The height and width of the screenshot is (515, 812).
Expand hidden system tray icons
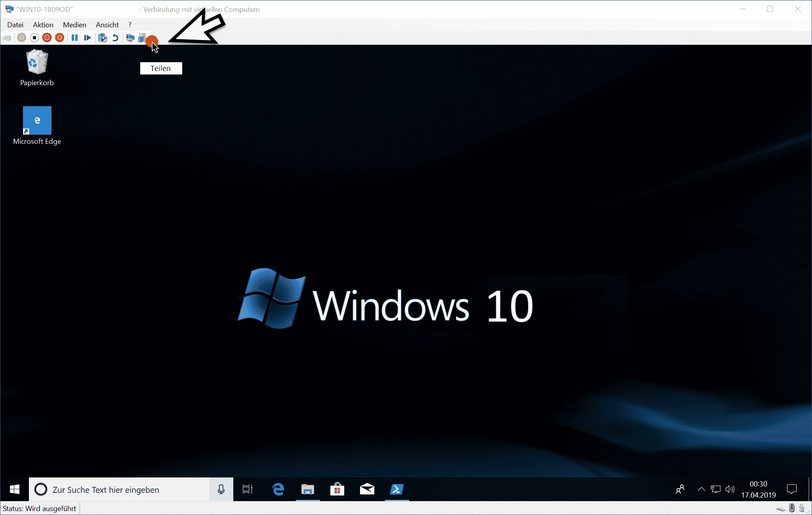[701, 489]
